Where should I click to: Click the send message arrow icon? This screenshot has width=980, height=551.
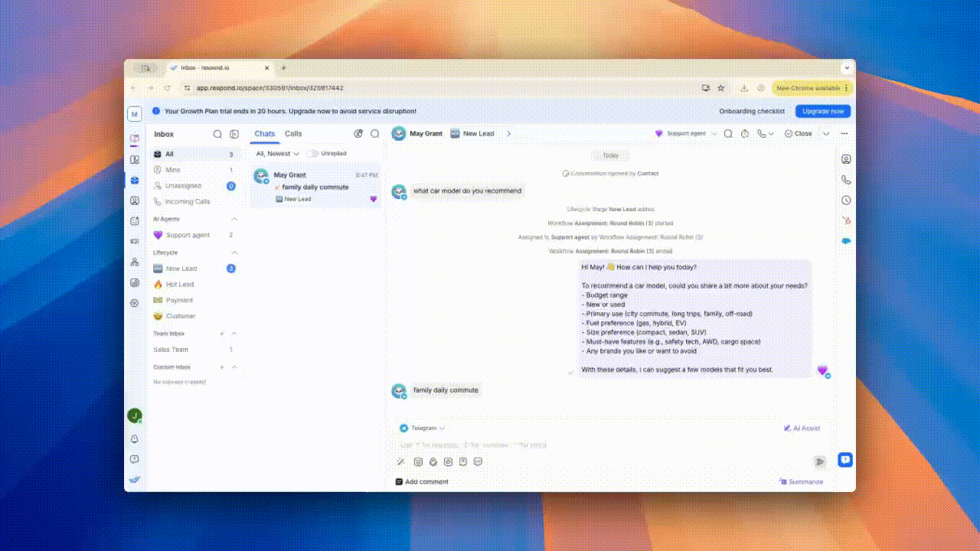tap(819, 461)
